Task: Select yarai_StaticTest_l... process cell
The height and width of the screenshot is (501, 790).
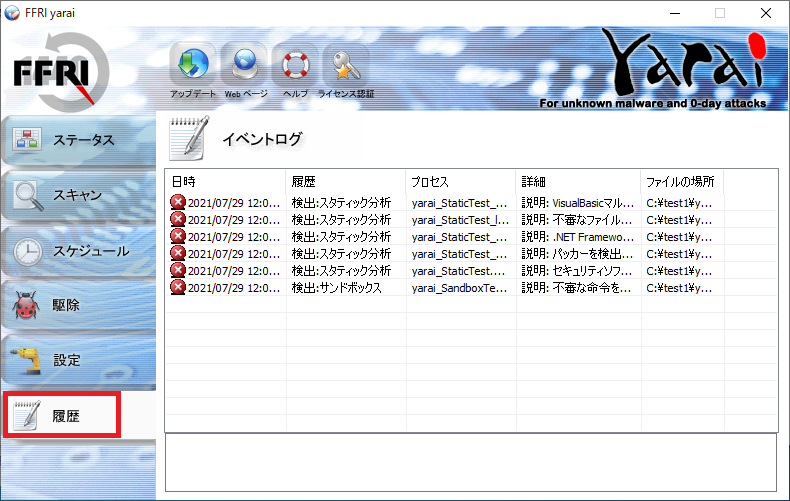Action: 460,220
